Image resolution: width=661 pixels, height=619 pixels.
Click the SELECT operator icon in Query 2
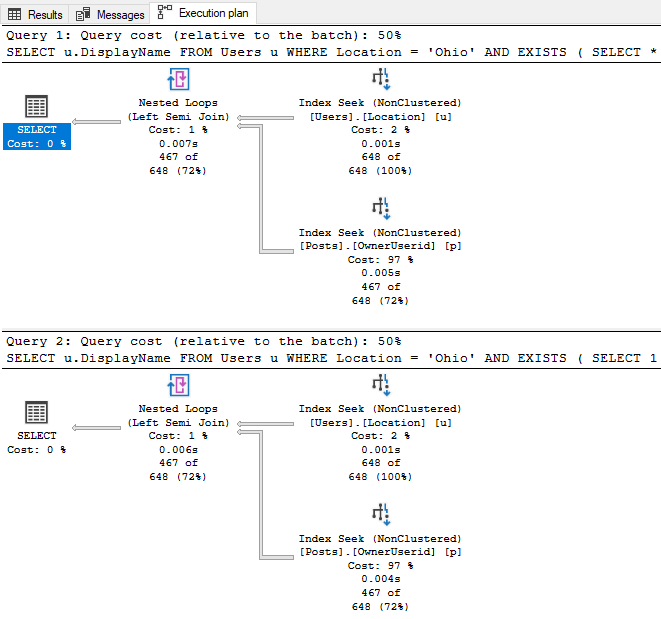[37, 413]
